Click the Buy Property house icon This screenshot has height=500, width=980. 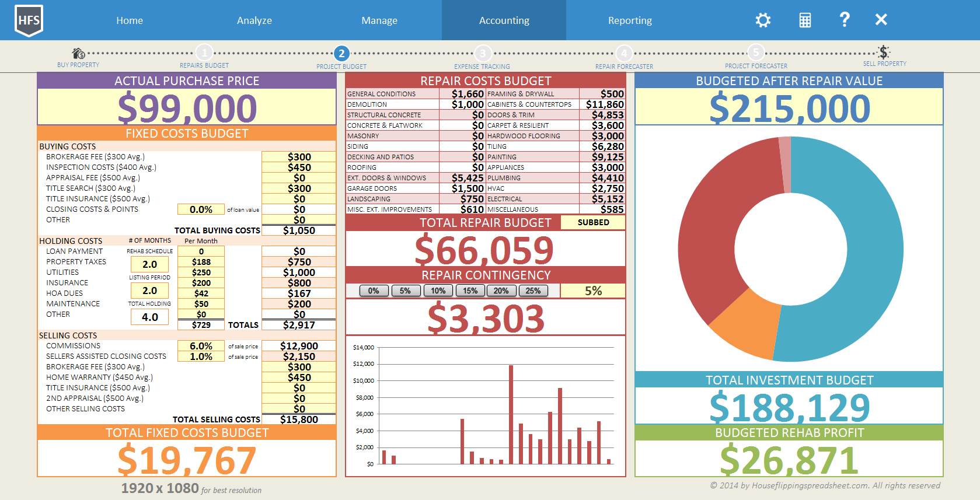[x=78, y=54]
